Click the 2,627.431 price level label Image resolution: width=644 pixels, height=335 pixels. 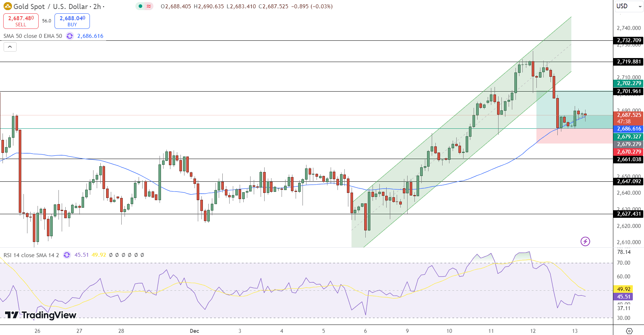pyautogui.click(x=629, y=214)
